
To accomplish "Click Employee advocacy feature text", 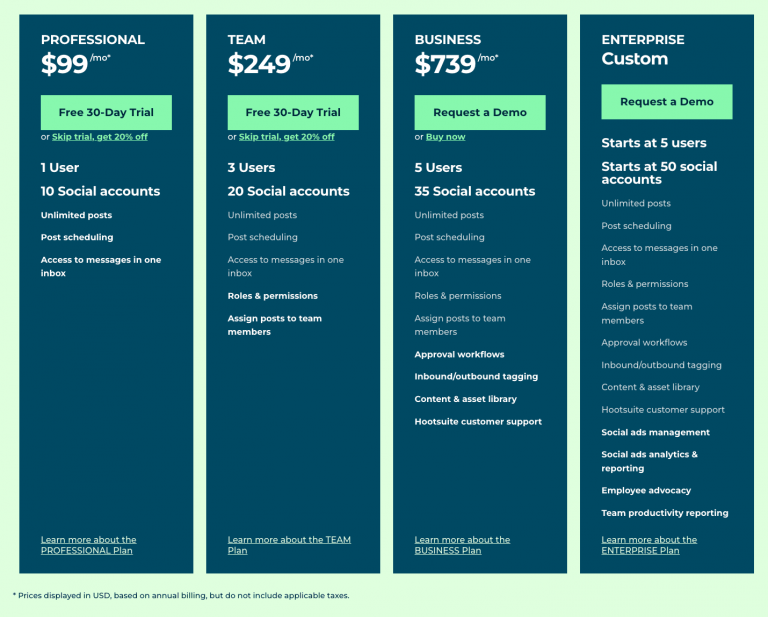I will [646, 491].
